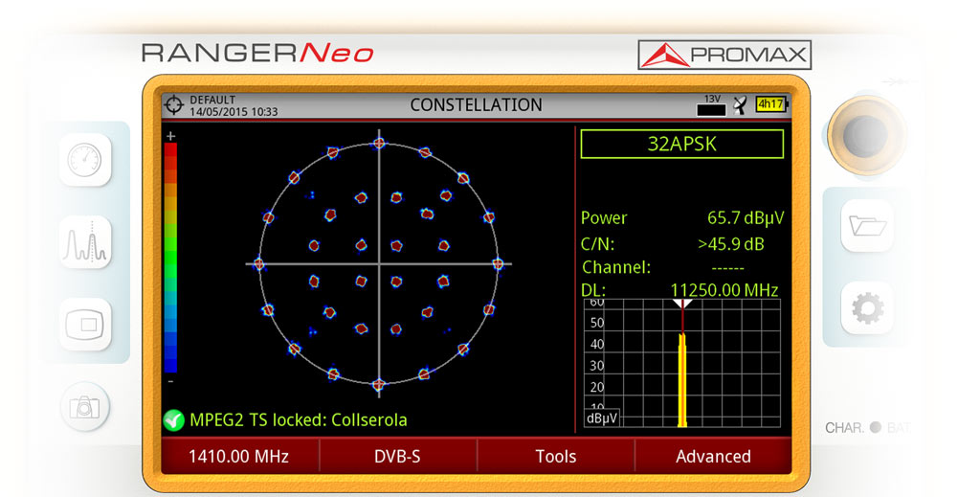Click the RANGERNeo brand name
The image size is (980, 497).
(x=257, y=53)
